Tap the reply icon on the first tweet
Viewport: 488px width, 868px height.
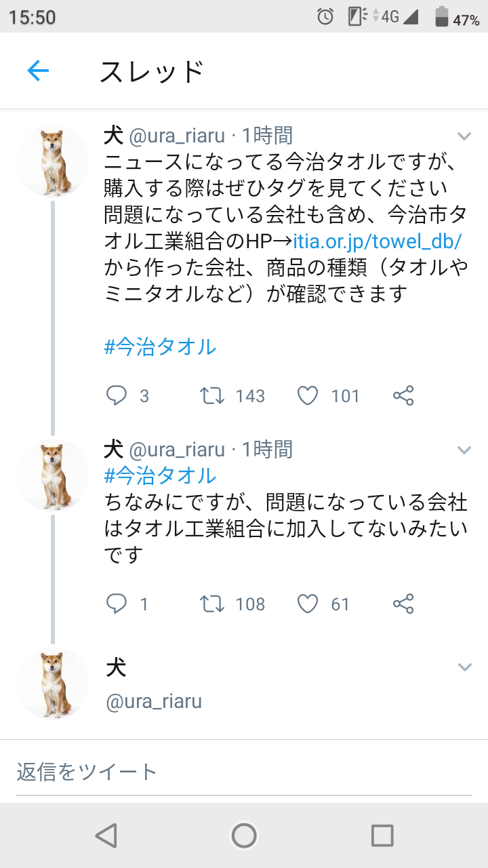coord(117,395)
